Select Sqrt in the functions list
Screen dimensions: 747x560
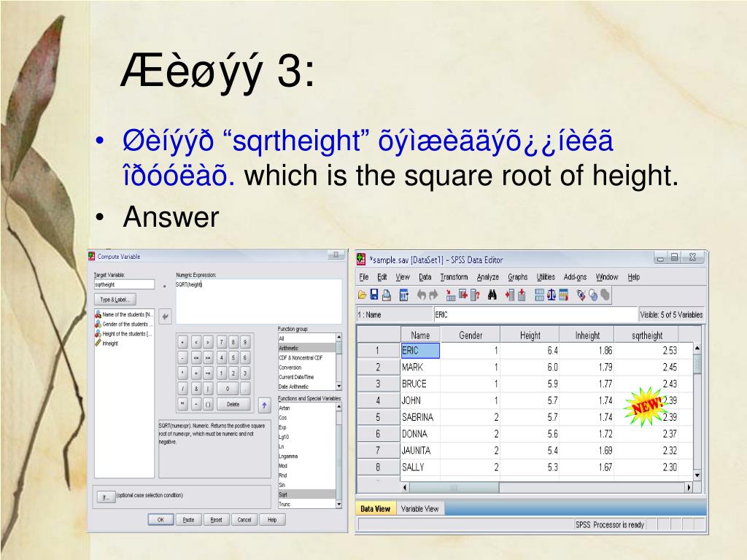point(307,494)
